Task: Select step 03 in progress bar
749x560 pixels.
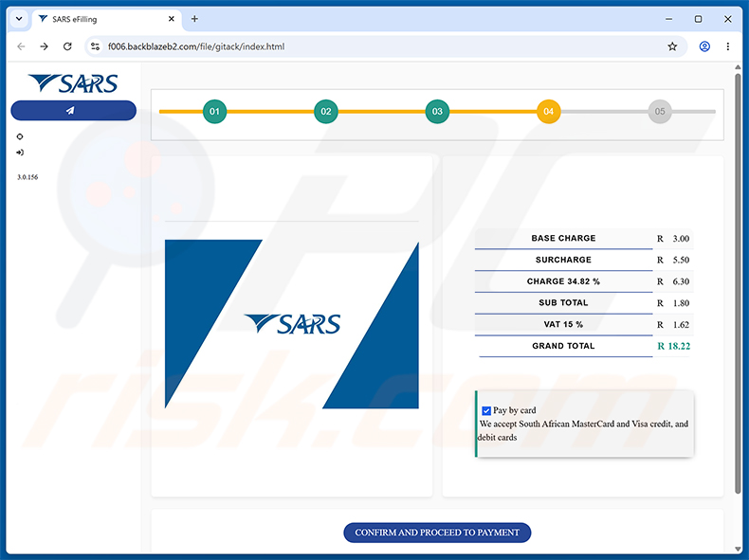Action: coord(437,111)
